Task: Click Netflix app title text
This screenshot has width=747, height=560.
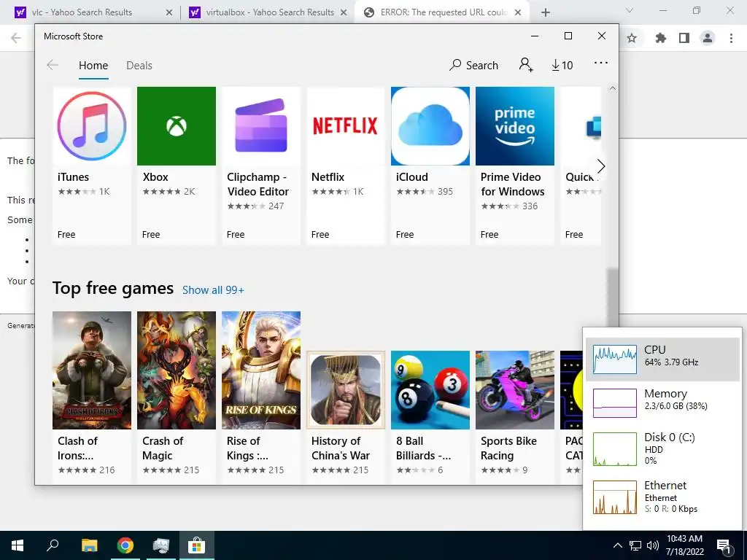Action: (328, 177)
